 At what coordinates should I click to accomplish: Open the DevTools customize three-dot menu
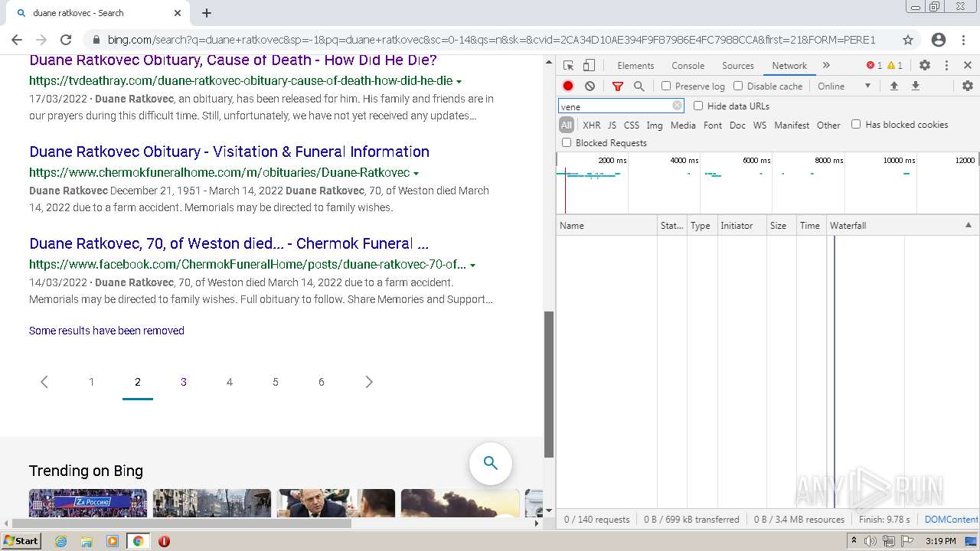pyautogui.click(x=946, y=66)
